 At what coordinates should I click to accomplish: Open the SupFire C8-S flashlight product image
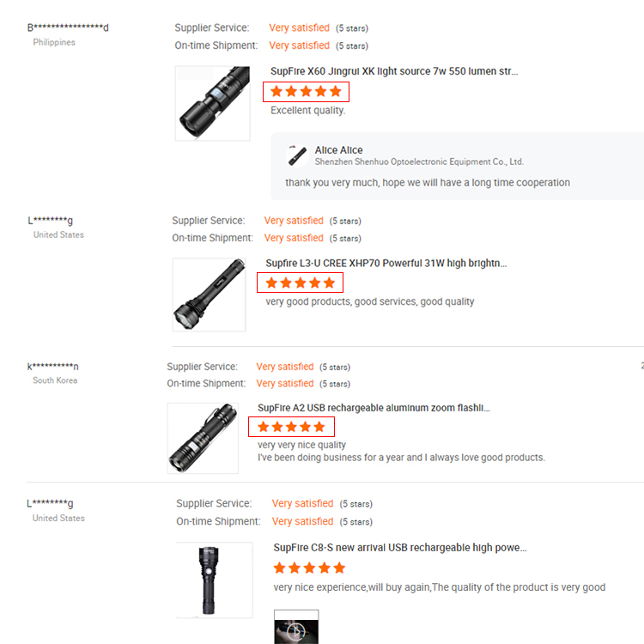coord(215,580)
